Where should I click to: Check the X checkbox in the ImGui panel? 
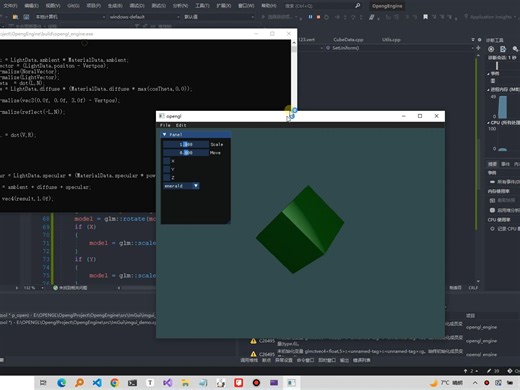click(x=167, y=161)
